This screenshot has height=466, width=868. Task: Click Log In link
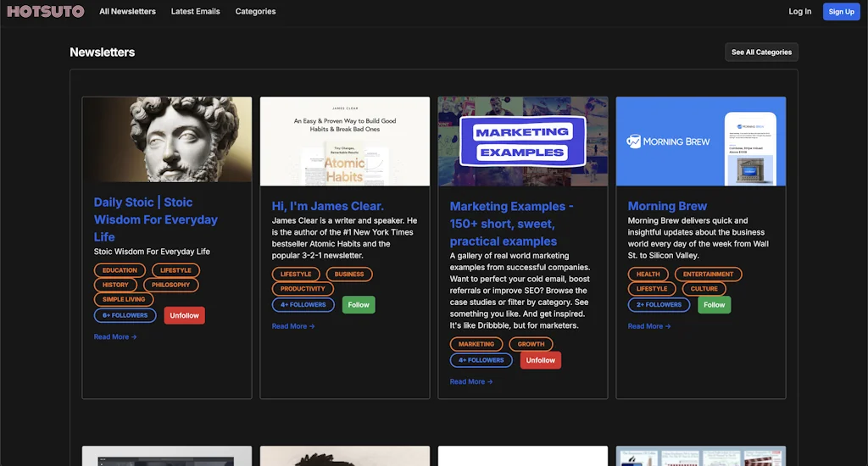[x=800, y=12]
